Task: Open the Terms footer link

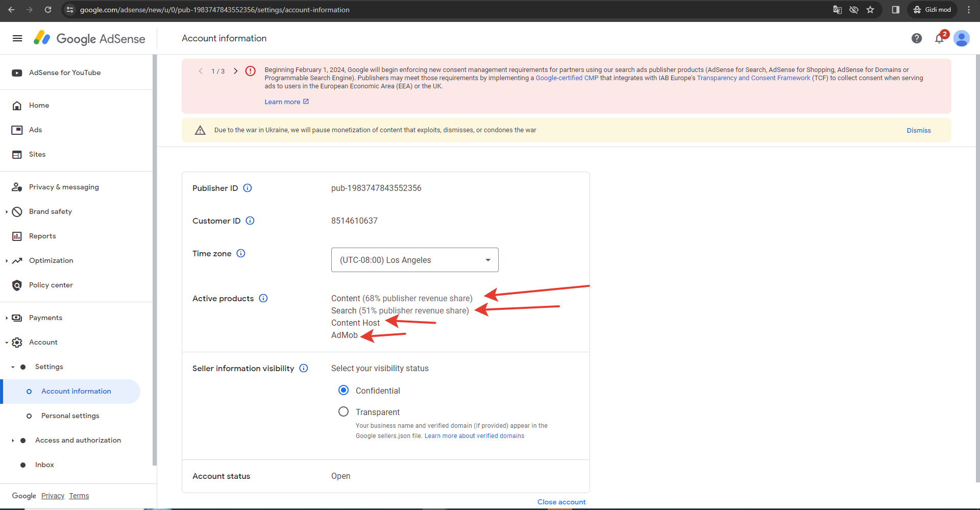Action: (x=79, y=496)
